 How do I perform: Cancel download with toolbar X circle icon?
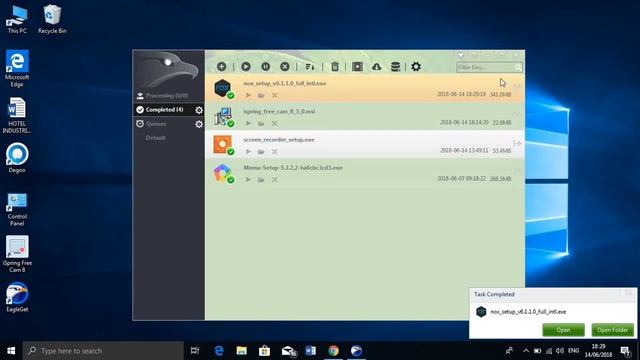point(285,67)
